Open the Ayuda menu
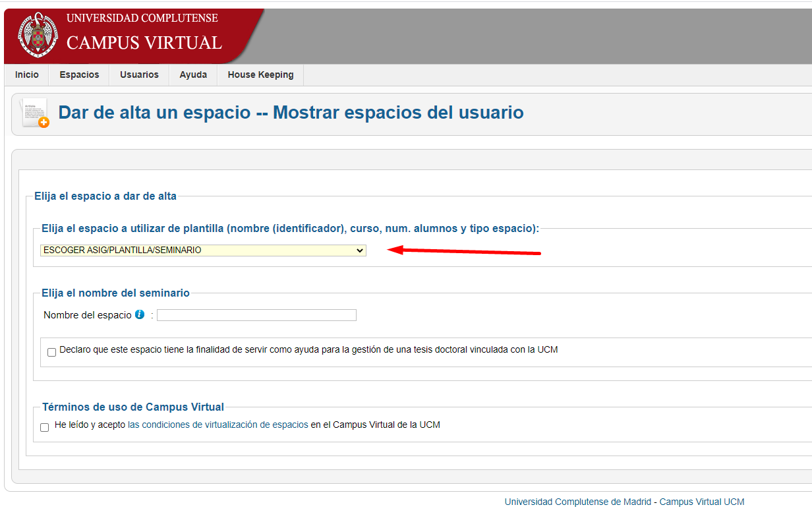 pos(193,74)
